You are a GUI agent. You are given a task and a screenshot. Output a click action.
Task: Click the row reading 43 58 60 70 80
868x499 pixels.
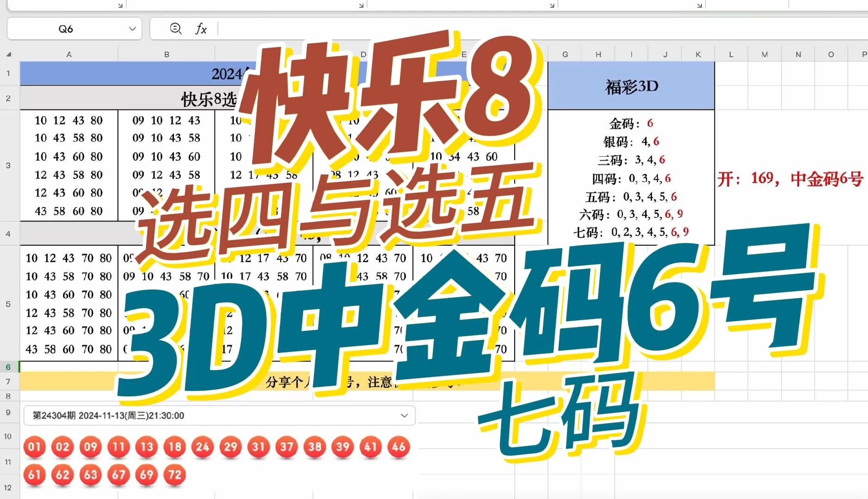(68, 349)
